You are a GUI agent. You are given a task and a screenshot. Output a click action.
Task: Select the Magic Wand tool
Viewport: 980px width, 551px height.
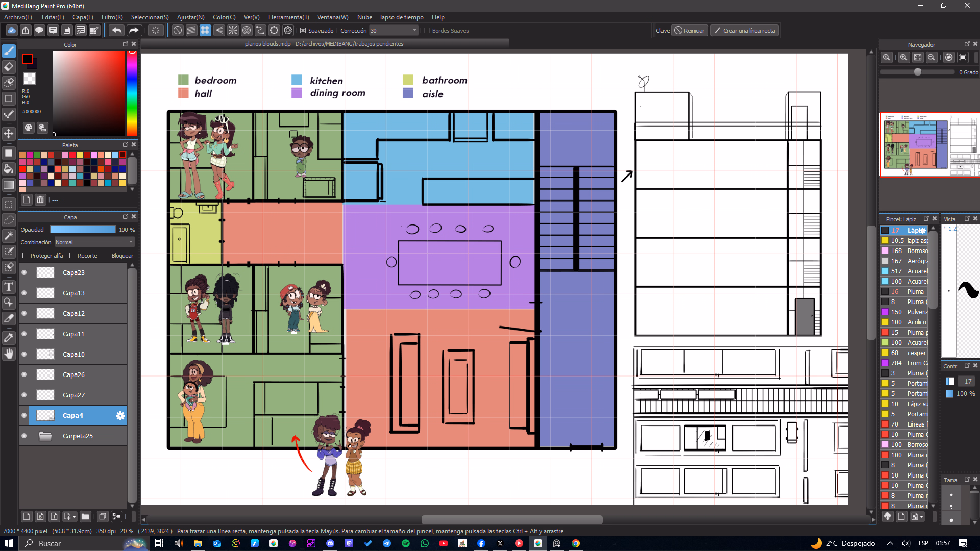coord(9,236)
